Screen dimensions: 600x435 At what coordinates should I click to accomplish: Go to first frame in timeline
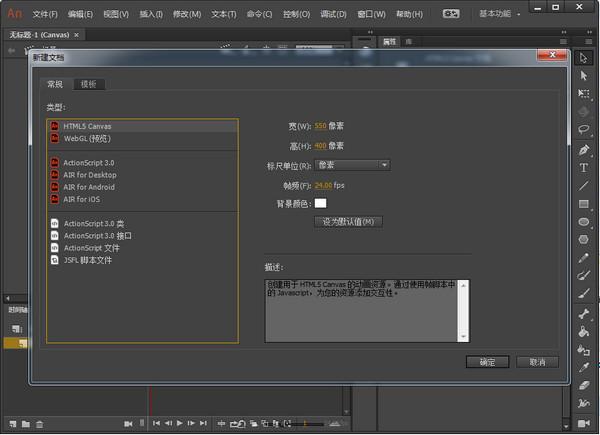pos(156,423)
